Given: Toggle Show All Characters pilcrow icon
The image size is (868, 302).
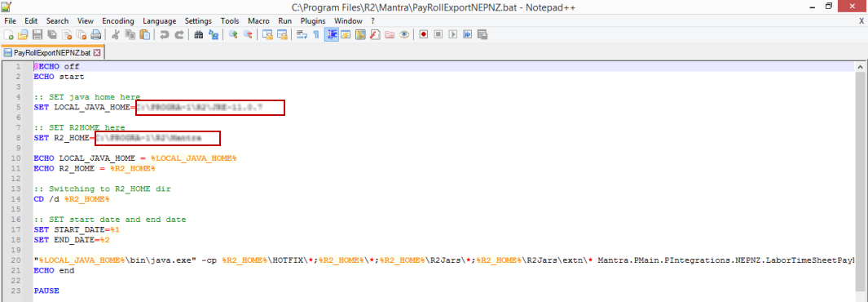Looking at the screenshot, I should point(316,35).
